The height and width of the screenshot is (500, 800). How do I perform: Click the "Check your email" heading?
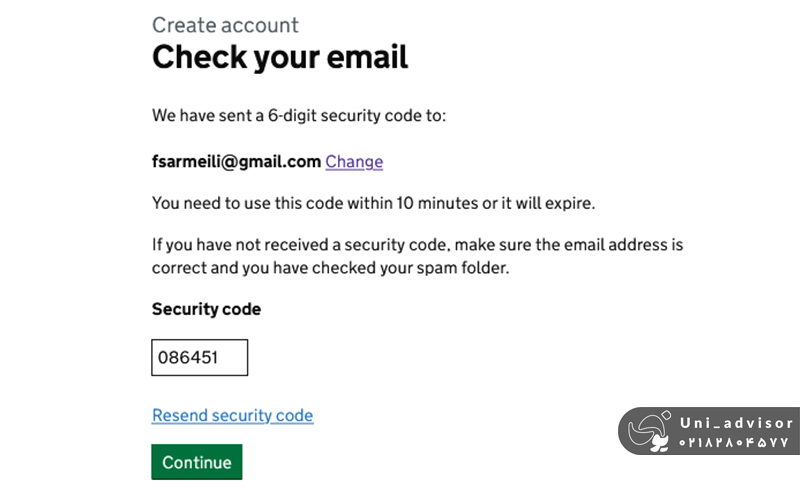(280, 57)
